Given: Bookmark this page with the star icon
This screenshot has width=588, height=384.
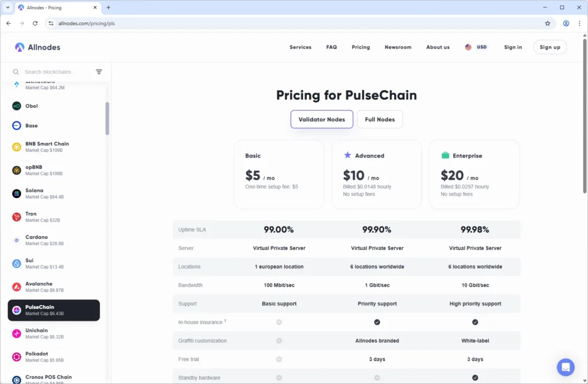Looking at the screenshot, I should pos(547,23).
